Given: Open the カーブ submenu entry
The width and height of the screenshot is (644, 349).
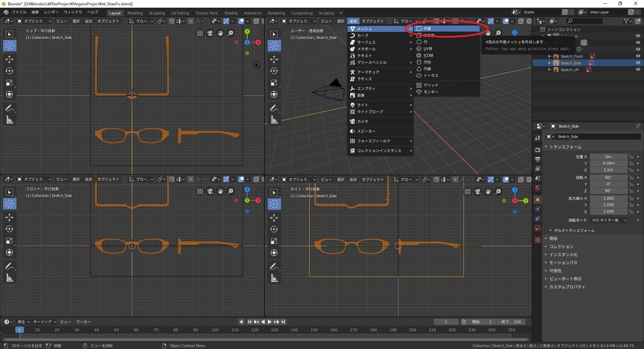Looking at the screenshot, I should (380, 35).
